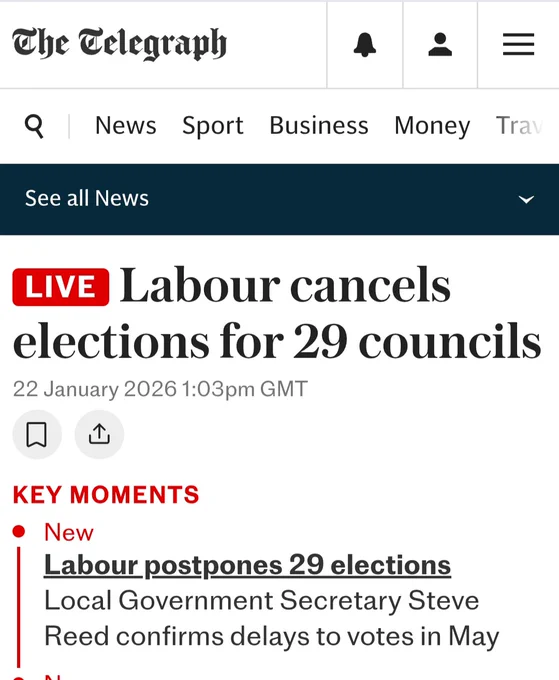This screenshot has height=680, width=559.
Task: Click the search magnifier icon
Action: (34, 126)
